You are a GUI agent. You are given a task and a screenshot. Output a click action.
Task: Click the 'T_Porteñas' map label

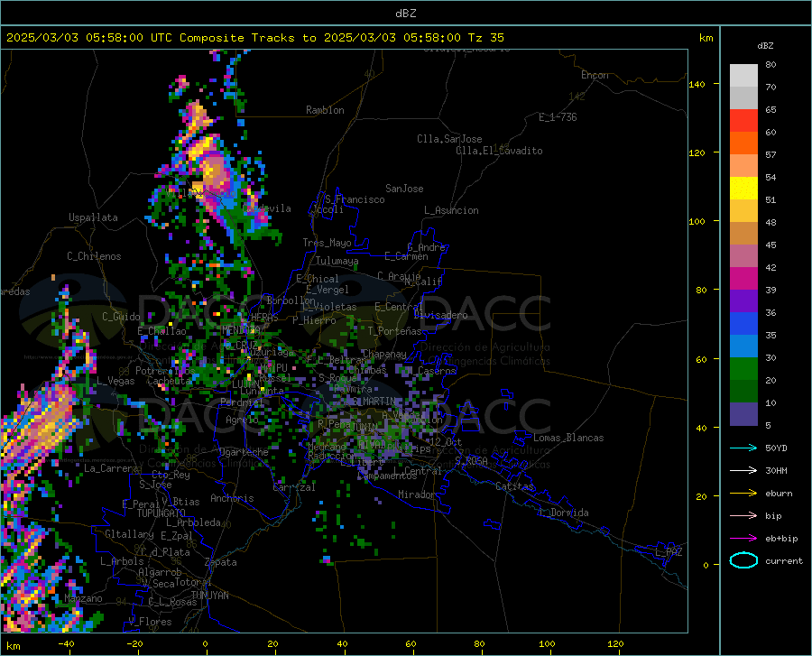tap(394, 331)
